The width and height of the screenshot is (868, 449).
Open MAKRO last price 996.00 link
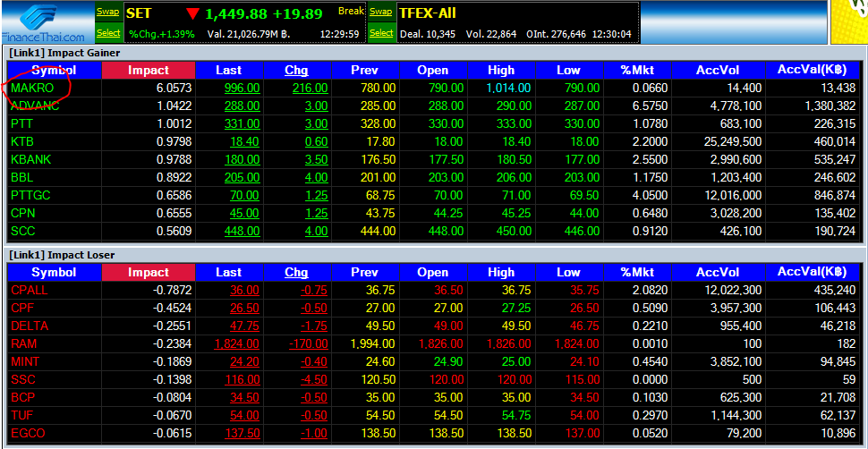(242, 88)
